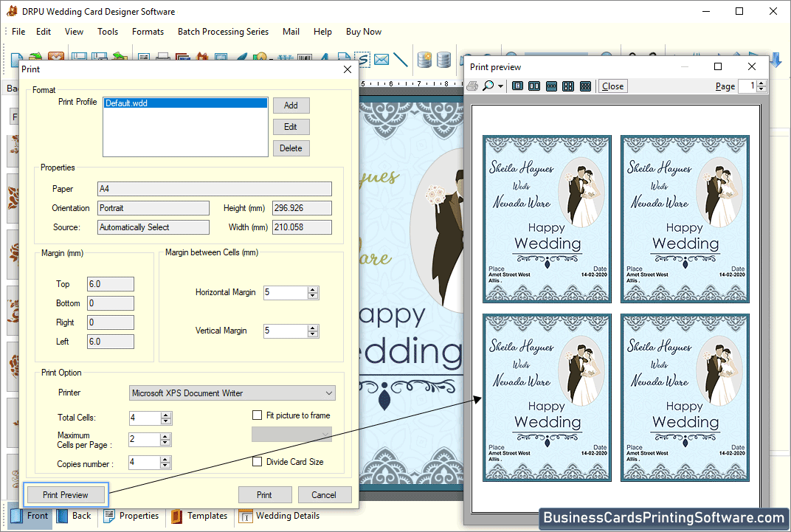
Task: Click the Print button in Print dialog
Action: pos(265,494)
